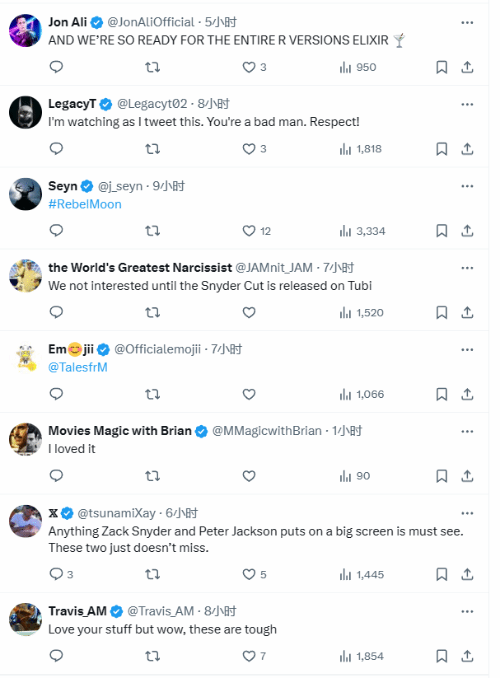Screen dimensions: 500x678
Task: Visit Movies Magic with Brian's profile name
Action: (x=120, y=431)
